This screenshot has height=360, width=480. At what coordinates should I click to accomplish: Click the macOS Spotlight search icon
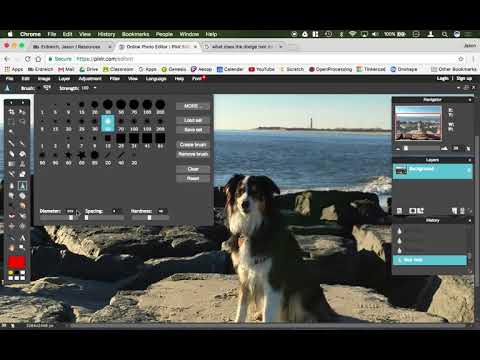coord(445,34)
